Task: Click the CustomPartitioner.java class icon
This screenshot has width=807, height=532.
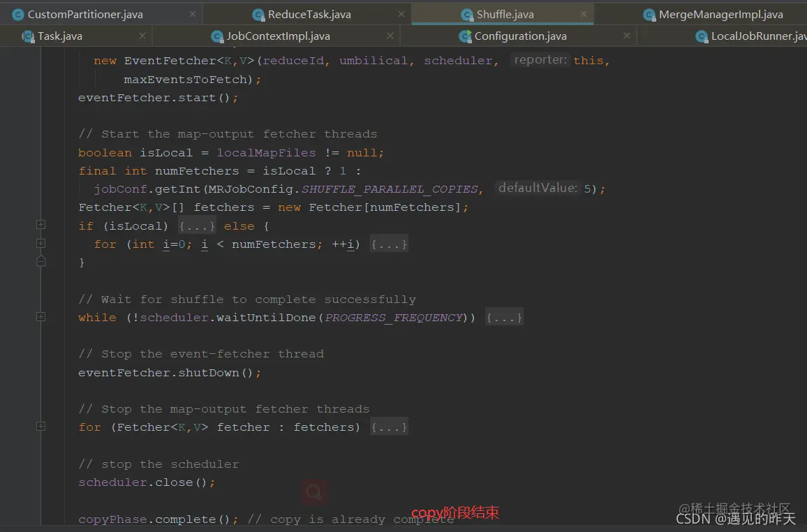Action: pos(18,15)
